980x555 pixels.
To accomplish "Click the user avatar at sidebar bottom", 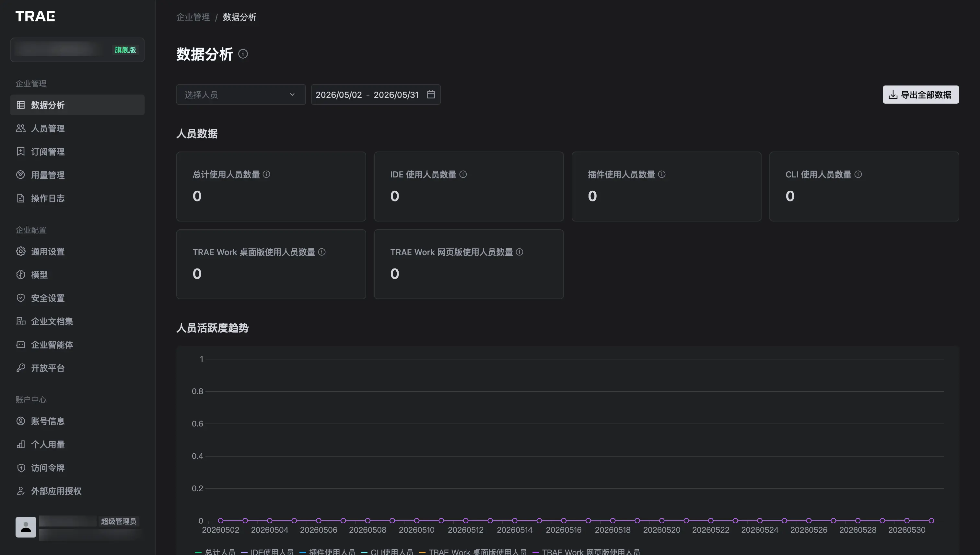I will [26, 527].
